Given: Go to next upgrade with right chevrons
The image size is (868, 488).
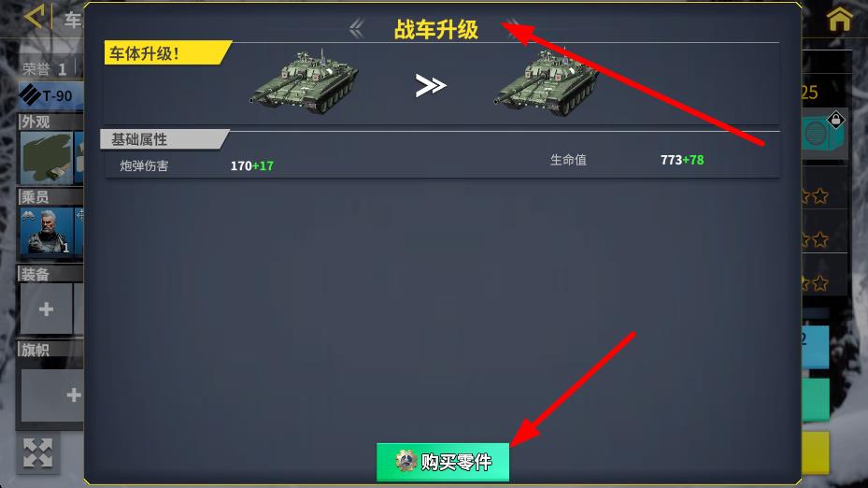Looking at the screenshot, I should point(513,28).
